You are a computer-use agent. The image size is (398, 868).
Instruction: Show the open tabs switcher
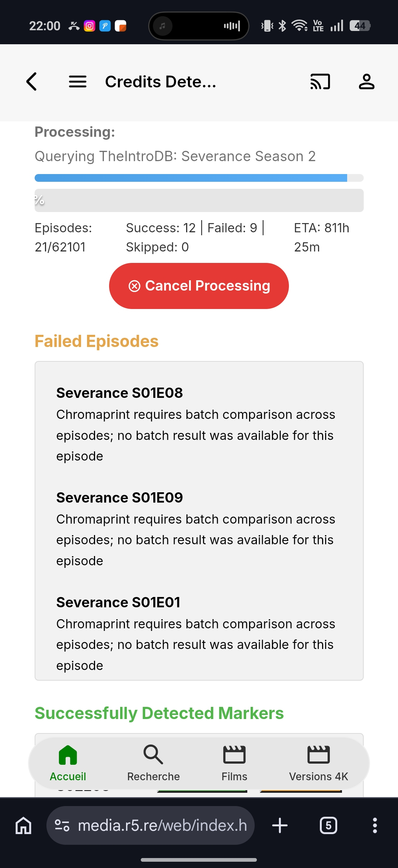coord(328,825)
